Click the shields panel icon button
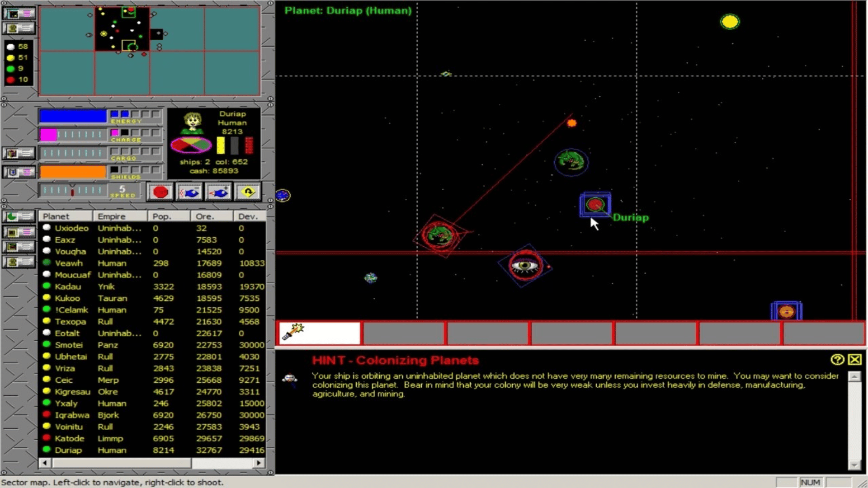 coord(19,172)
